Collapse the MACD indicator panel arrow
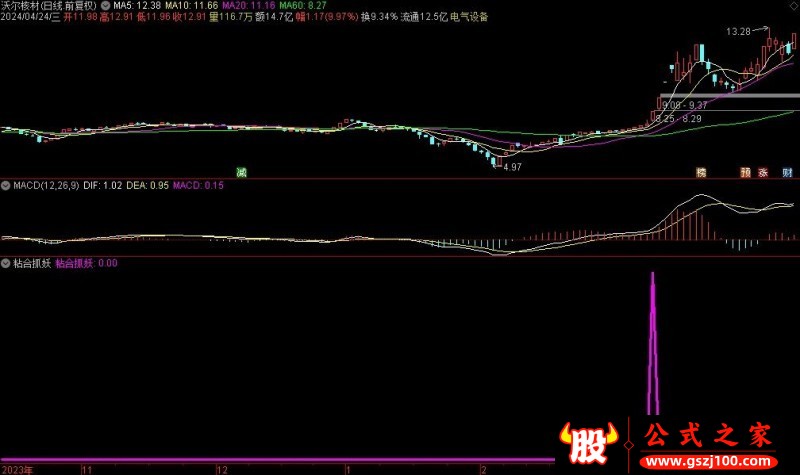 point(6,185)
